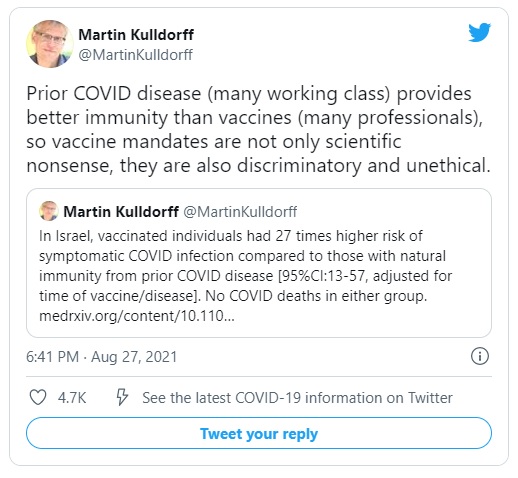
Task: Click the 'time of vaccine/disease' line in quote
Action: tap(233, 296)
